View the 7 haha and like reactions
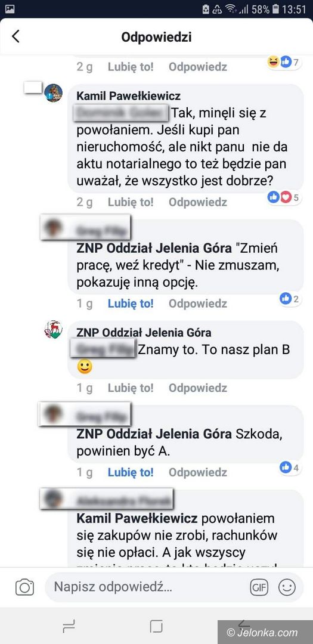The image size is (313, 644). (x=284, y=63)
